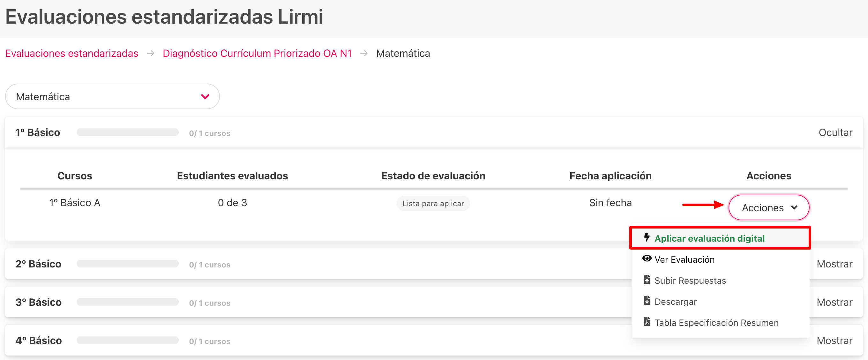Click the Matemática breadcrumb text
The image size is (868, 360).
point(403,53)
